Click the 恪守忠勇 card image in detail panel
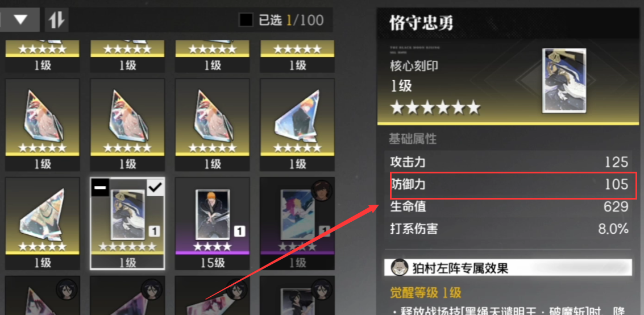644x315 pixels. (564, 81)
